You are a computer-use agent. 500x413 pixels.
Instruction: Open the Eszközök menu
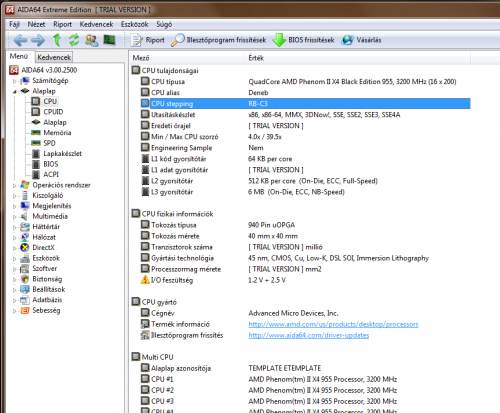(x=134, y=24)
